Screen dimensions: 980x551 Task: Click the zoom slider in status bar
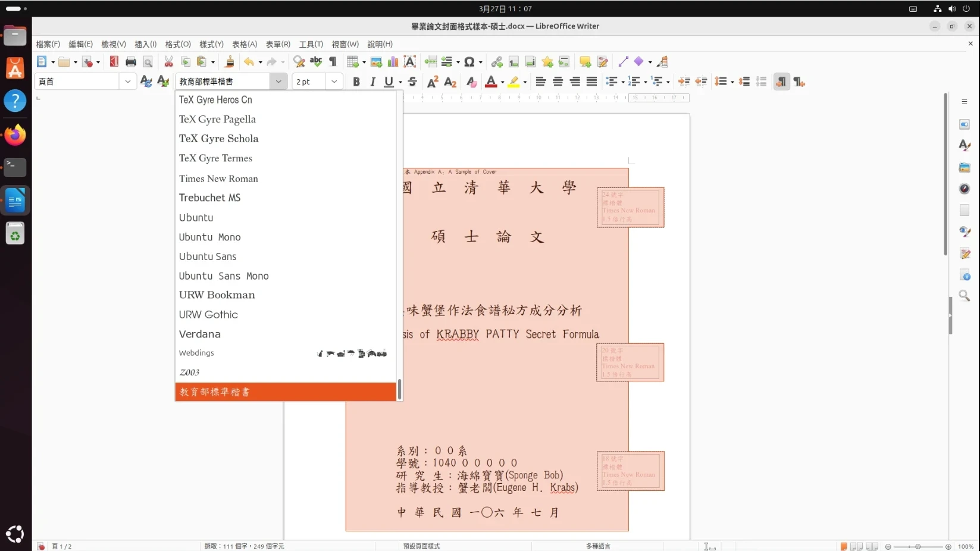[x=918, y=546]
